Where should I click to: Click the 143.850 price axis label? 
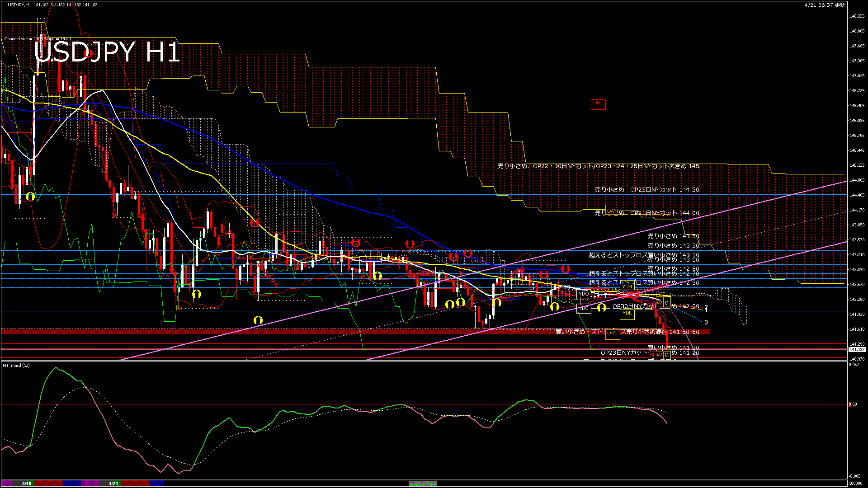click(857, 225)
